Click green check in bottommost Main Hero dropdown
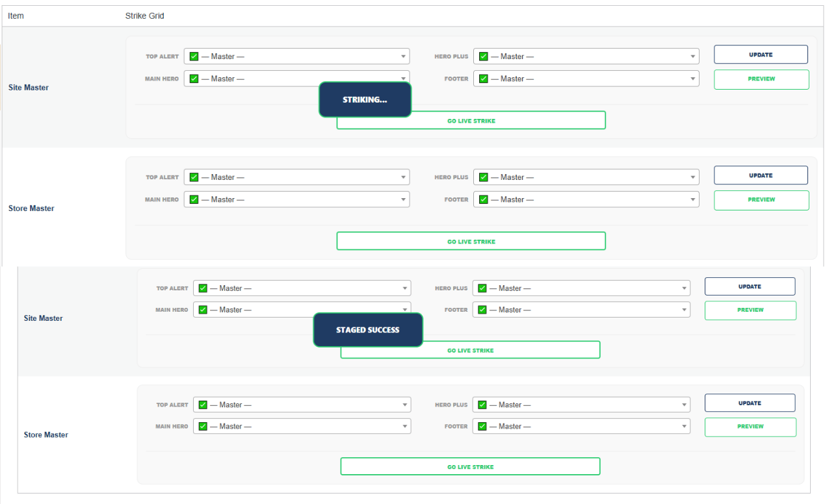The height and width of the screenshot is (504, 825). click(x=203, y=427)
